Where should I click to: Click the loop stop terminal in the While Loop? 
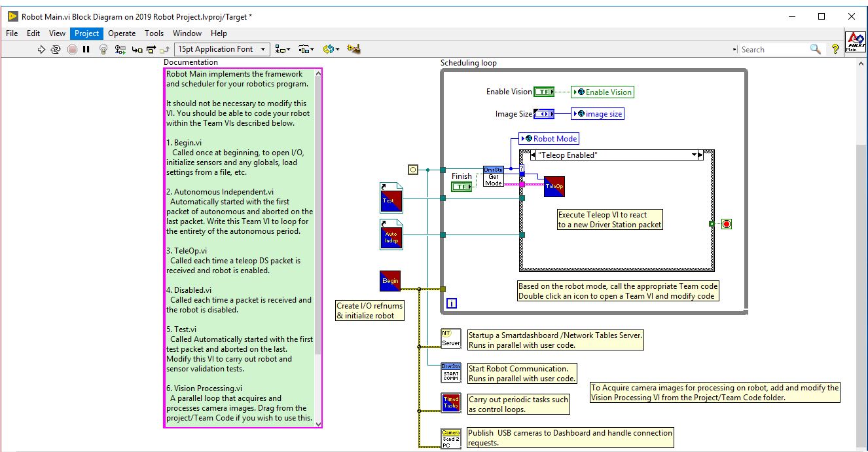[727, 223]
